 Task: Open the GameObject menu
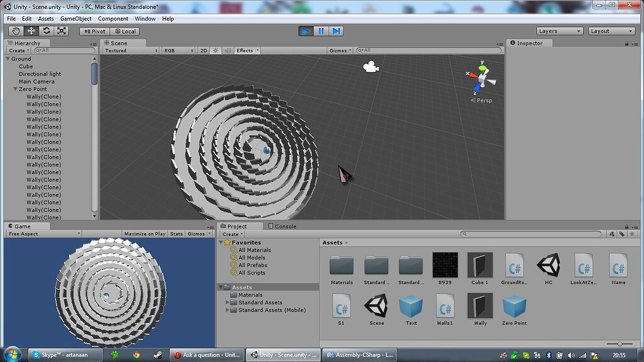(x=75, y=18)
